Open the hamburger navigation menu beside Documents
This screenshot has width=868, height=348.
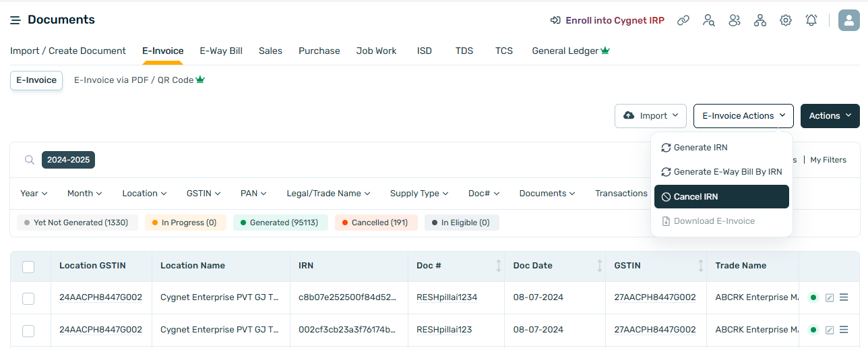[15, 20]
